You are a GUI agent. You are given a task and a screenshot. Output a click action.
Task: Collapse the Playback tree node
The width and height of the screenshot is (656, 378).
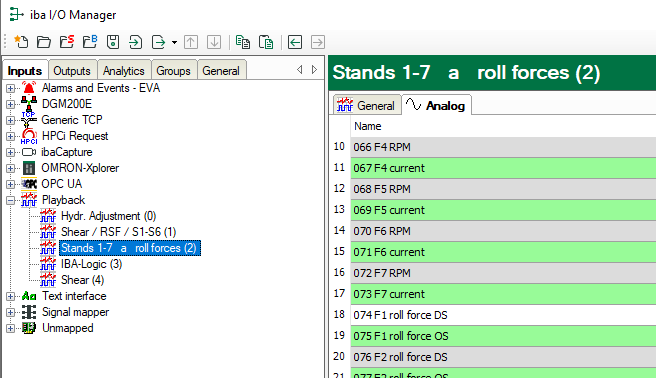(x=10, y=200)
